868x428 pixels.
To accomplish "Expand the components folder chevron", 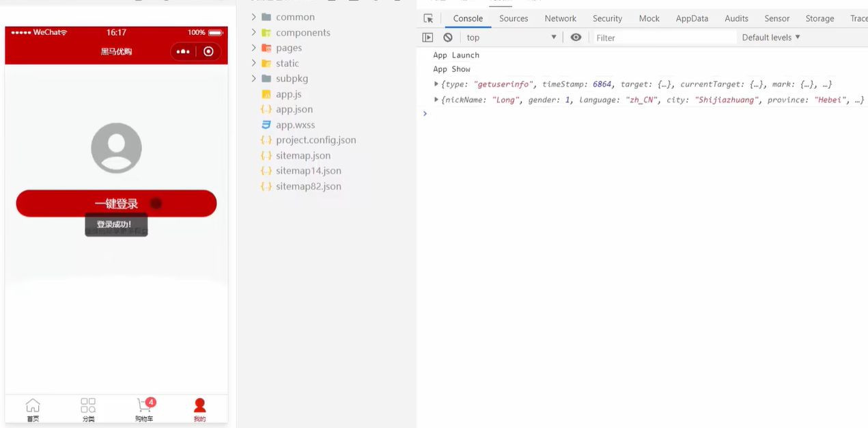I will [253, 32].
